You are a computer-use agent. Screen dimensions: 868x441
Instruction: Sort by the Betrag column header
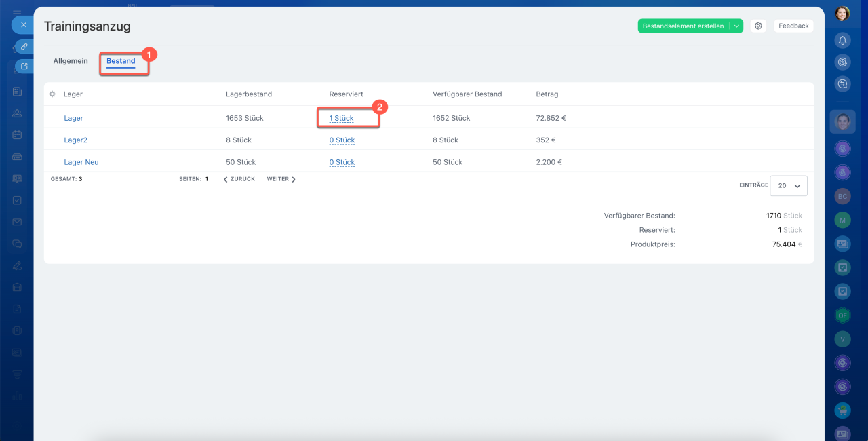547,94
